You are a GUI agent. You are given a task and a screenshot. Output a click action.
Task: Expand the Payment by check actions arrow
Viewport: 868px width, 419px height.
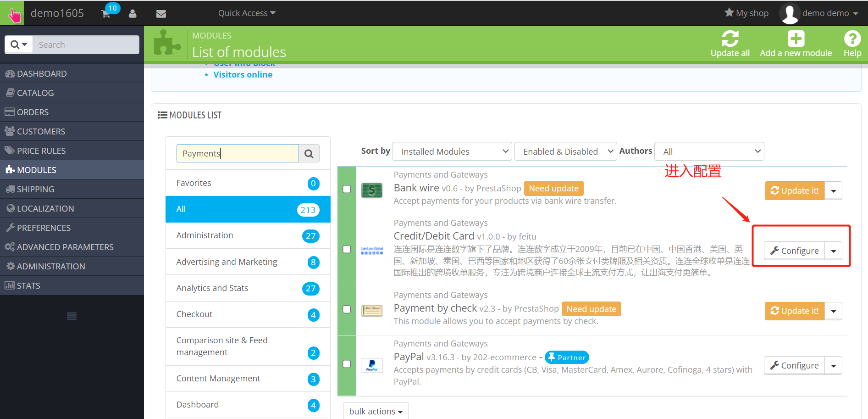tap(834, 311)
